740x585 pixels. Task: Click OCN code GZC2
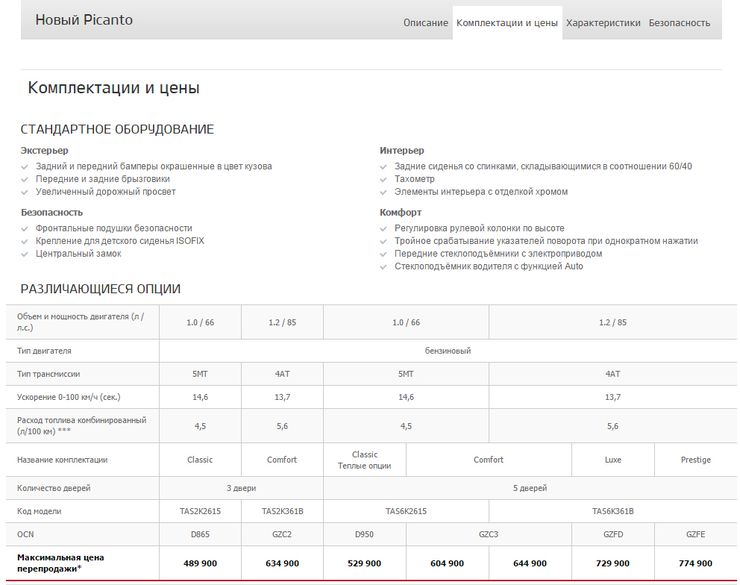(x=282, y=535)
